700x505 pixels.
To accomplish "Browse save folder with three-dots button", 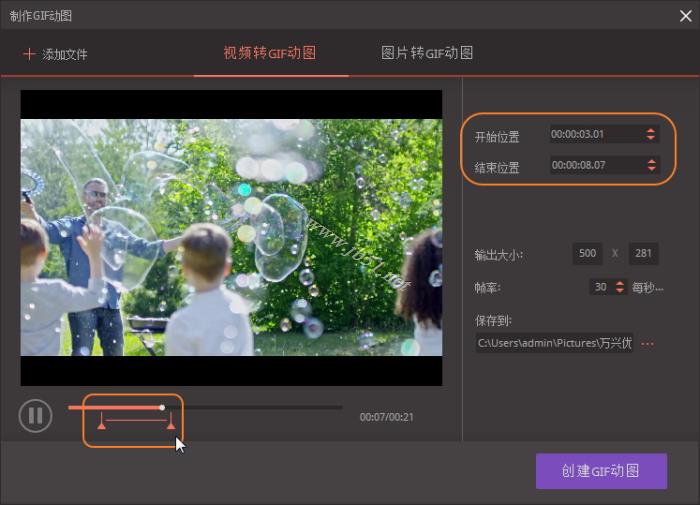I will coord(647,344).
